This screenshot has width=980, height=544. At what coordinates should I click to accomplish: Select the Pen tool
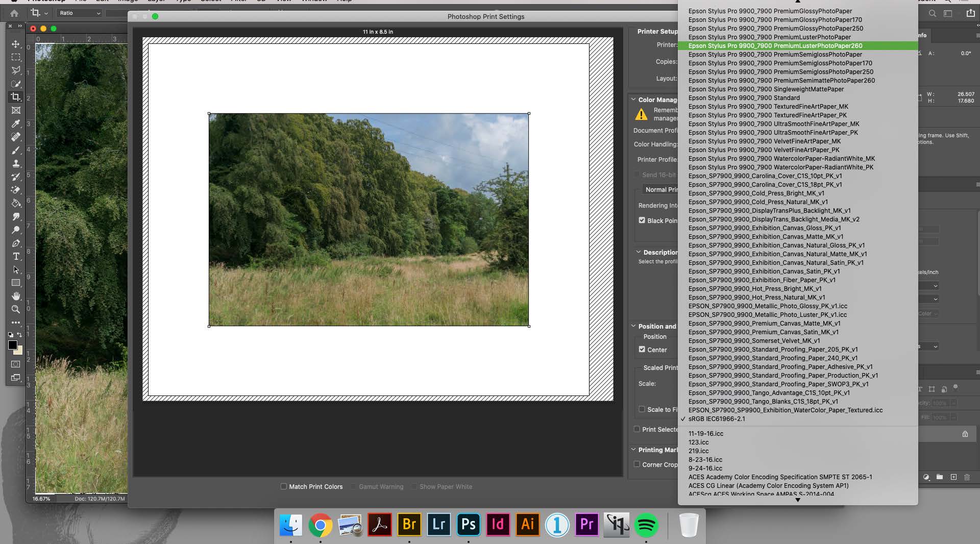pyautogui.click(x=16, y=243)
